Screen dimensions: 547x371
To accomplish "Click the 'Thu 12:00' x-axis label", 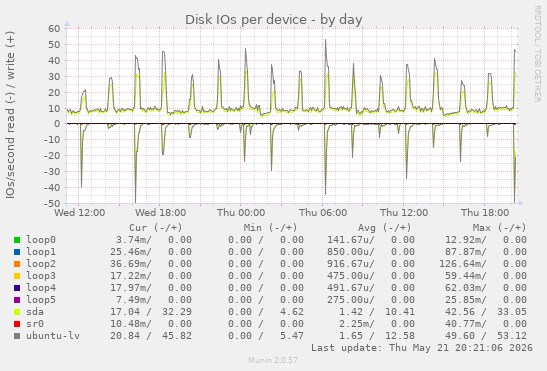I will [x=404, y=213].
